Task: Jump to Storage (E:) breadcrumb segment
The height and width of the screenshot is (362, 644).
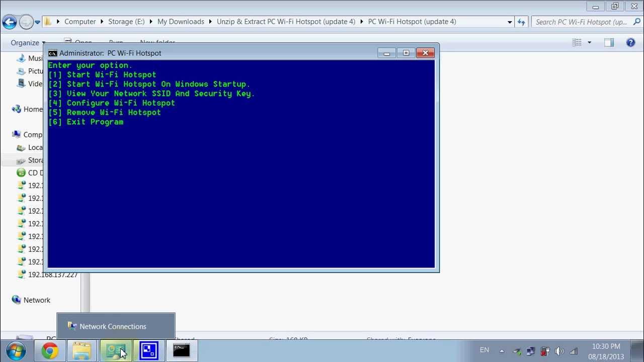Action: (x=126, y=22)
